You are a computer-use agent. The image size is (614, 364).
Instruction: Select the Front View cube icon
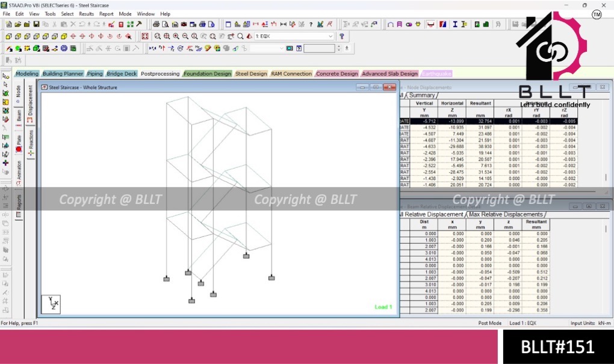pos(8,36)
